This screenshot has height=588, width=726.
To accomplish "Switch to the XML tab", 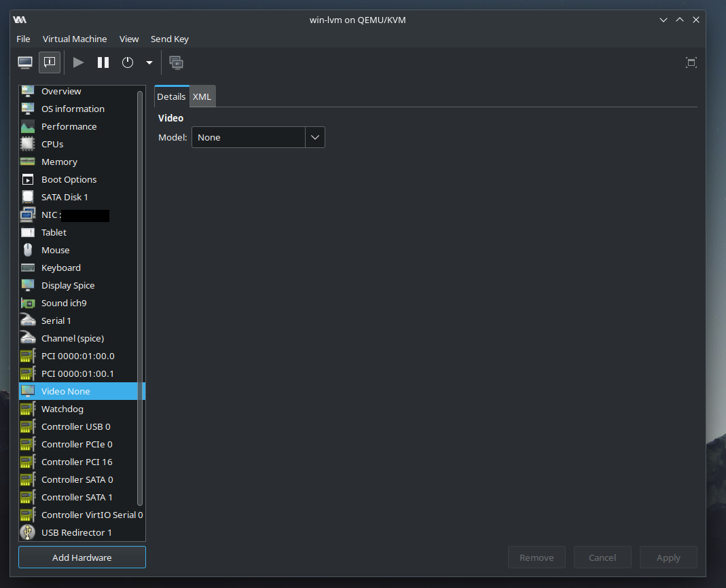I will 202,96.
